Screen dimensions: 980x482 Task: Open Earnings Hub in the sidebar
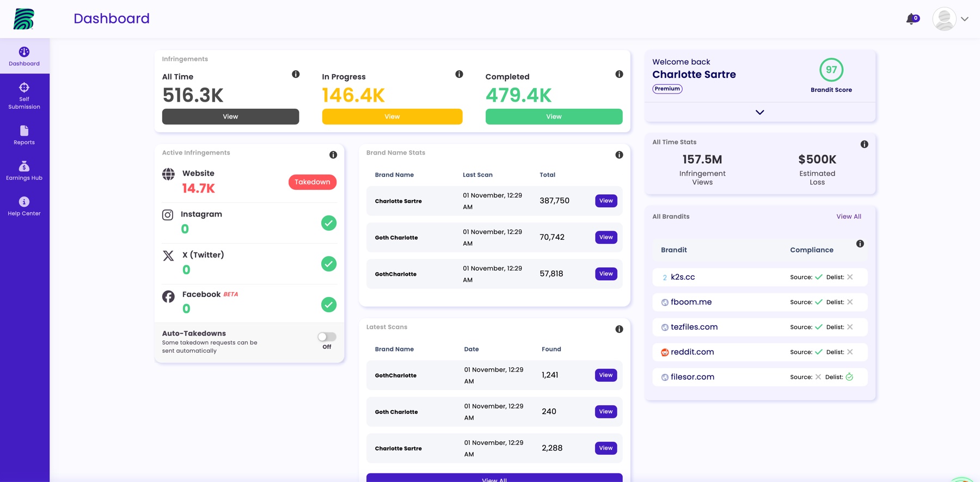(24, 170)
